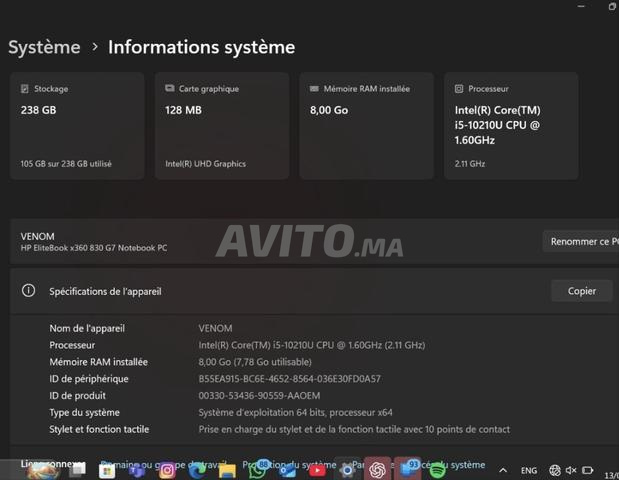
Task: Open the Widgets icon on the taskbar
Action: pos(43,470)
